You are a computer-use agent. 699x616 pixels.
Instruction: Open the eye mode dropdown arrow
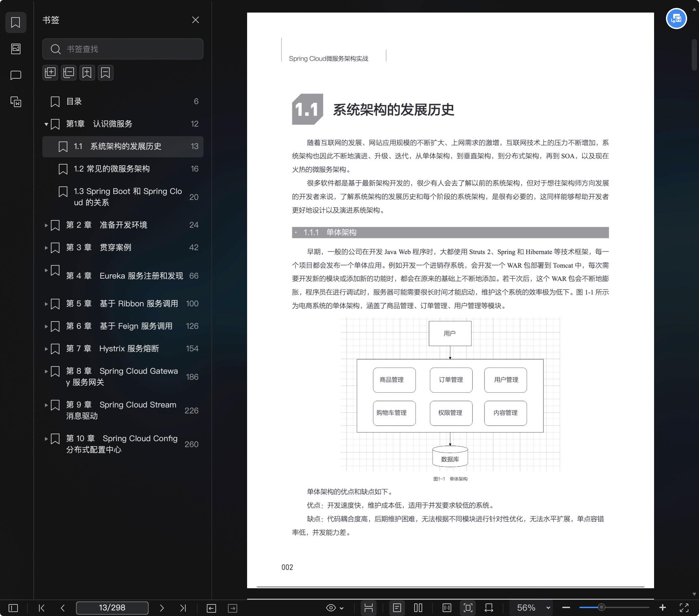pyautogui.click(x=341, y=608)
